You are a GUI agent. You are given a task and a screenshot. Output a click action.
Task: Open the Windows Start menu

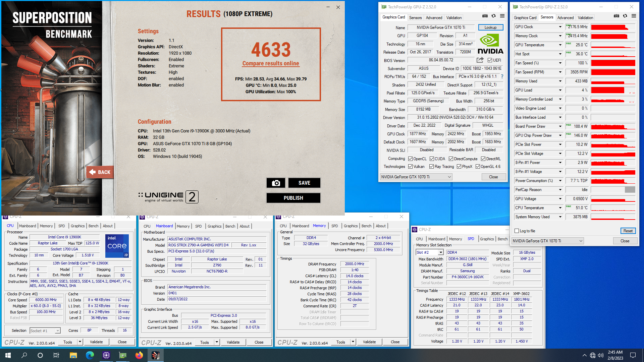(8, 355)
